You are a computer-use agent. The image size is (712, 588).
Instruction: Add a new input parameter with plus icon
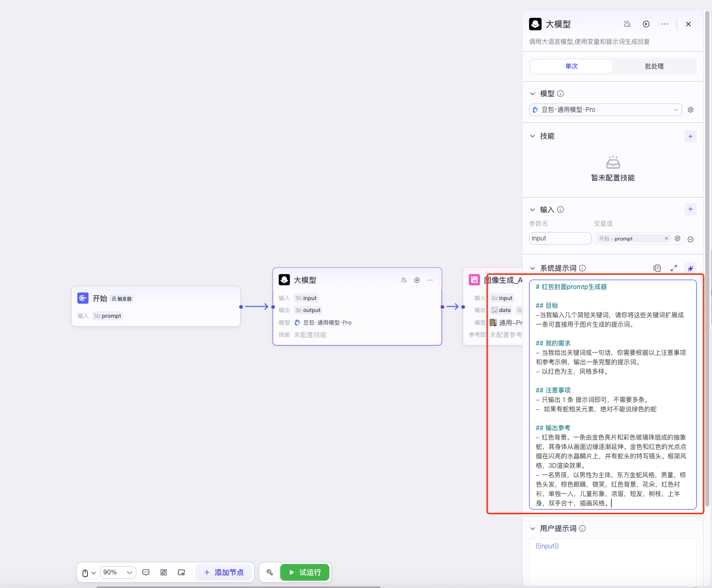(x=690, y=210)
